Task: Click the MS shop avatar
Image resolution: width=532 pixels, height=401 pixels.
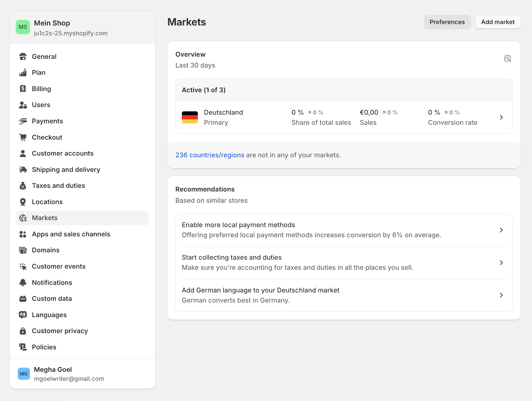Action: pos(23,27)
